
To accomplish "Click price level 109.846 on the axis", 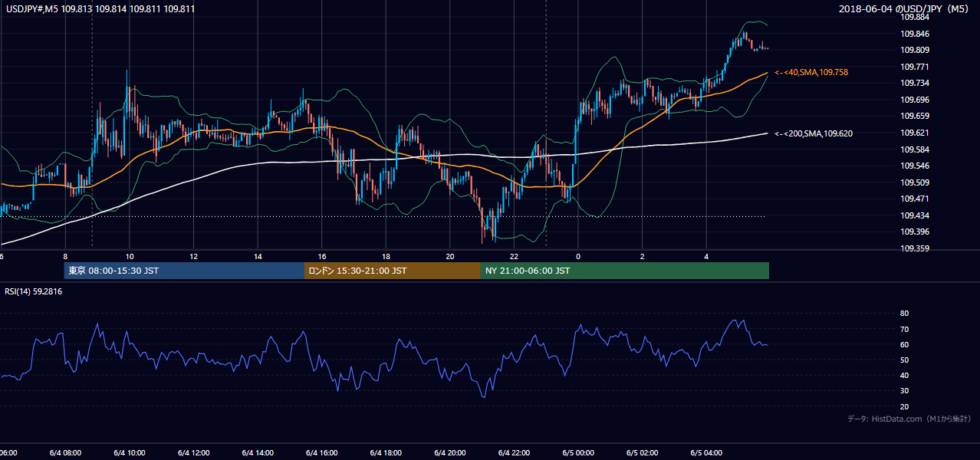I will pos(915,34).
